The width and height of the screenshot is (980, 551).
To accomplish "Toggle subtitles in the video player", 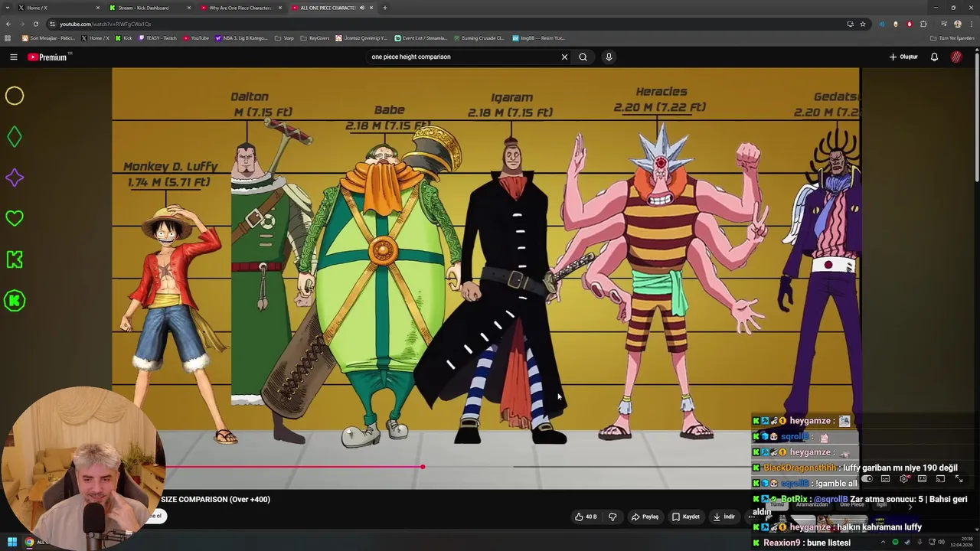I will 885,479.
